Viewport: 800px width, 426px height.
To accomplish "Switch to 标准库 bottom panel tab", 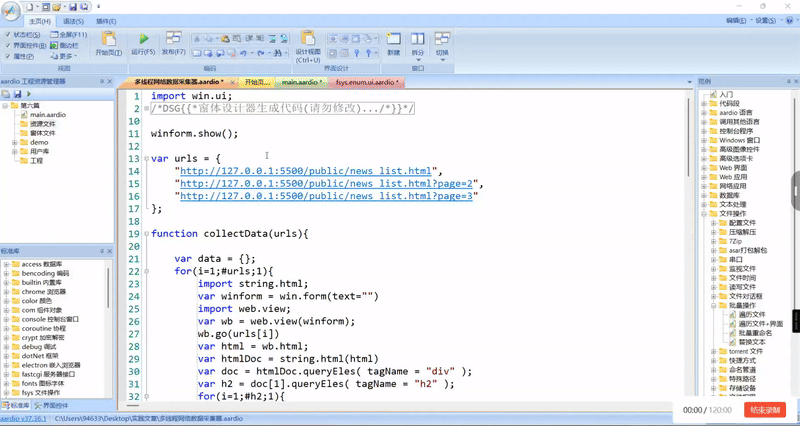I will point(16,406).
